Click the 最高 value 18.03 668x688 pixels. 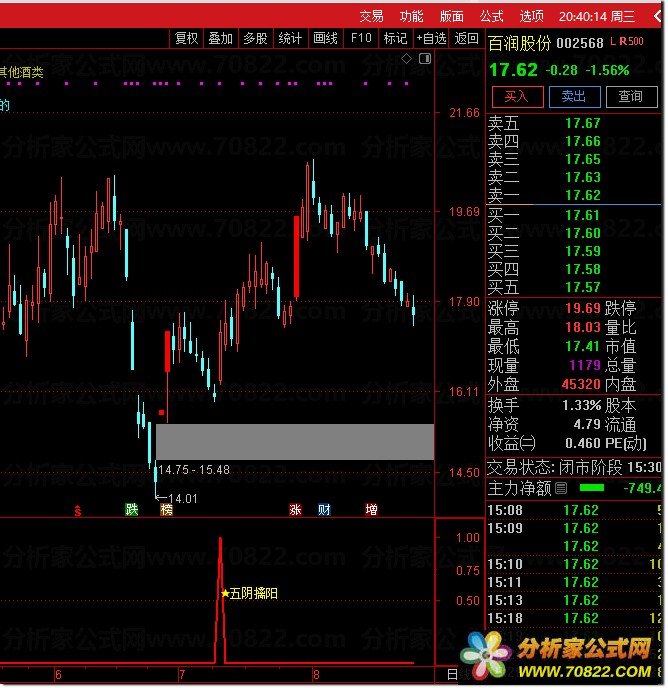(583, 327)
